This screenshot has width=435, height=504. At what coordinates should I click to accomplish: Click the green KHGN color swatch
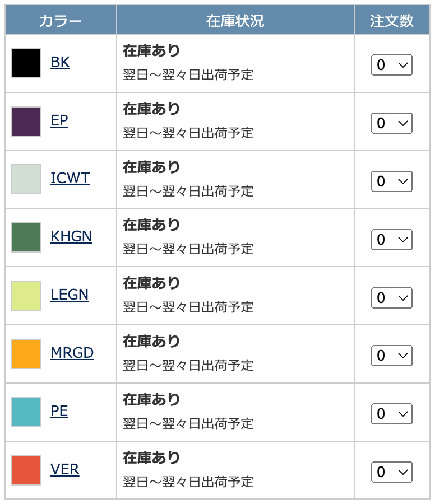[26, 237]
